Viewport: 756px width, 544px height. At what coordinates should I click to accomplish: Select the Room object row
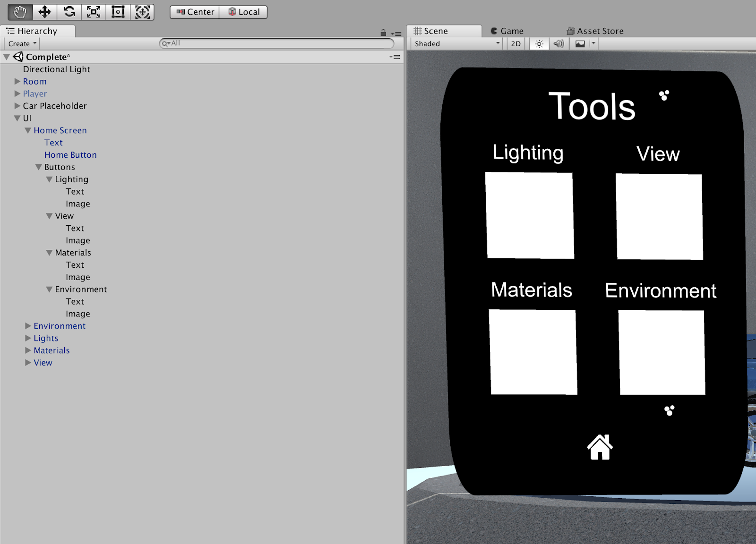[x=202, y=82]
